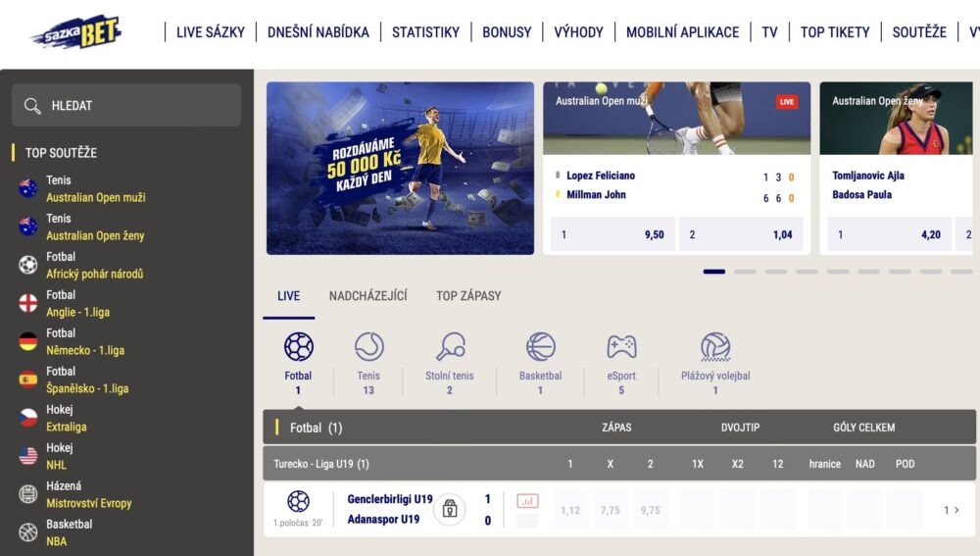The height and width of the screenshot is (556, 980).
Task: Click team name Adanaspor U19
Action: [x=383, y=519]
